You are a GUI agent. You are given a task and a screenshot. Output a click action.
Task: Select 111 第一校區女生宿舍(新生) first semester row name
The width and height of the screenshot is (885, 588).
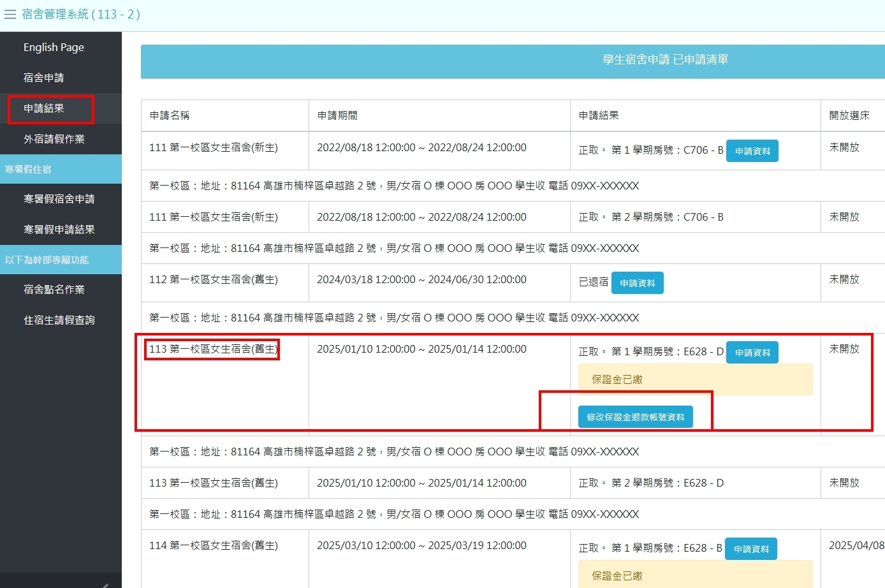point(214,147)
